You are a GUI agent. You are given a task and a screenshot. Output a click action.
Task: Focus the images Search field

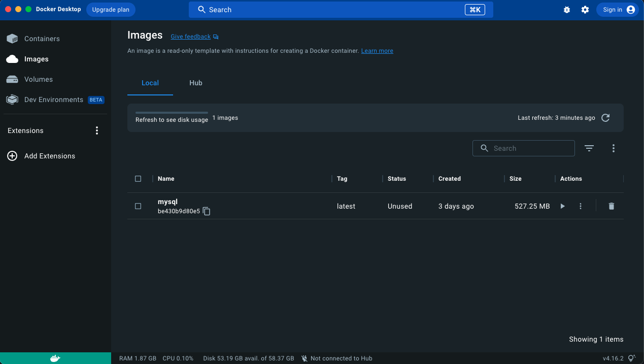[524, 148]
